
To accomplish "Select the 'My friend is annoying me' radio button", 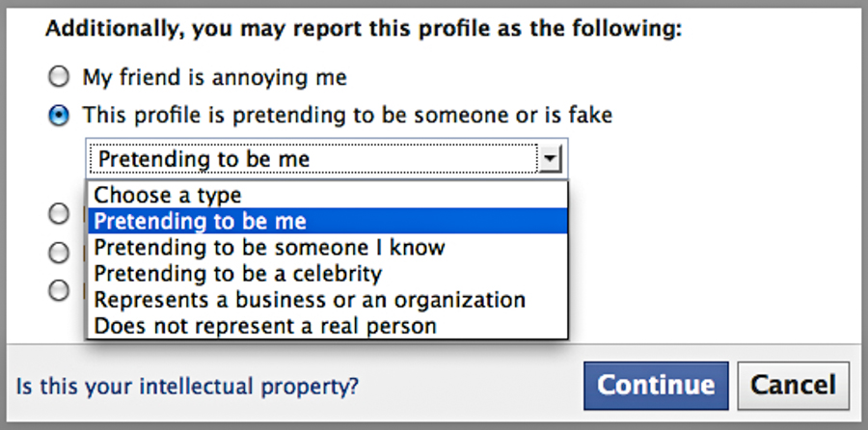I will coord(60,77).
